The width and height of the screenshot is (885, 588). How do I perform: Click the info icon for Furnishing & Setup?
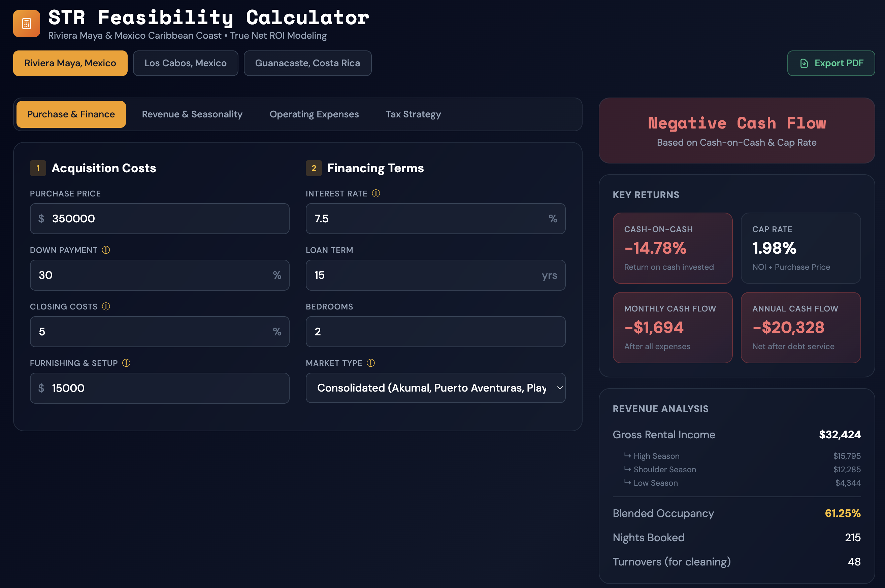tap(126, 363)
